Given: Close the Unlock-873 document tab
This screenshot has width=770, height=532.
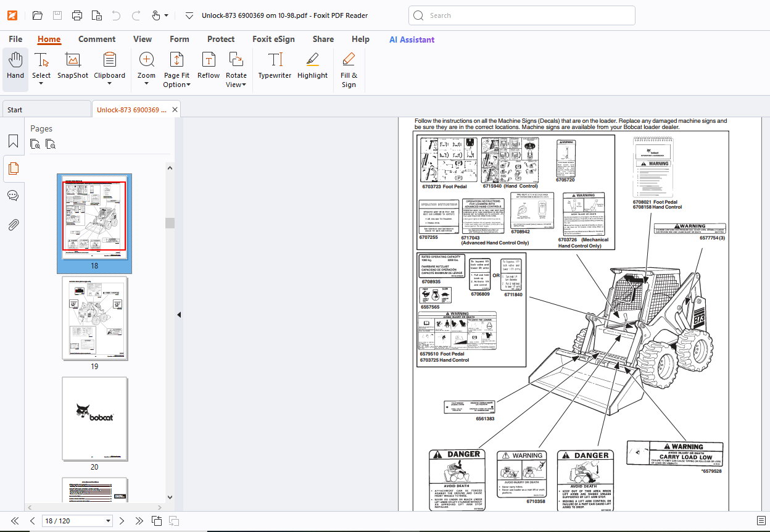Looking at the screenshot, I should (175, 110).
